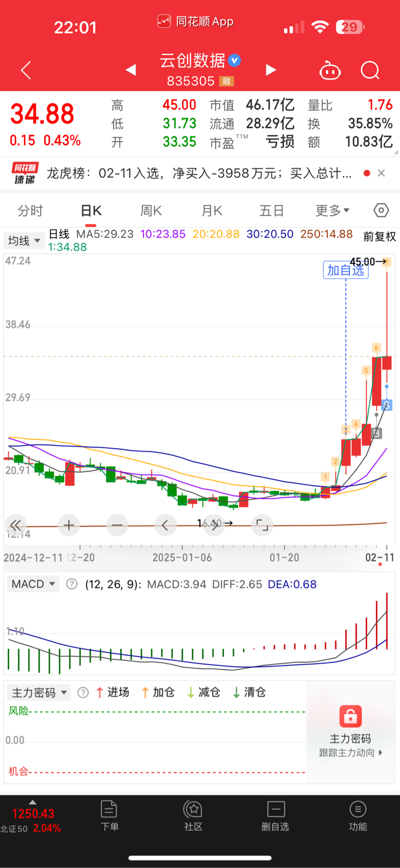This screenshot has width=400, height=868.
Task: Tap the 加仓 legend entry
Action: coord(158,692)
